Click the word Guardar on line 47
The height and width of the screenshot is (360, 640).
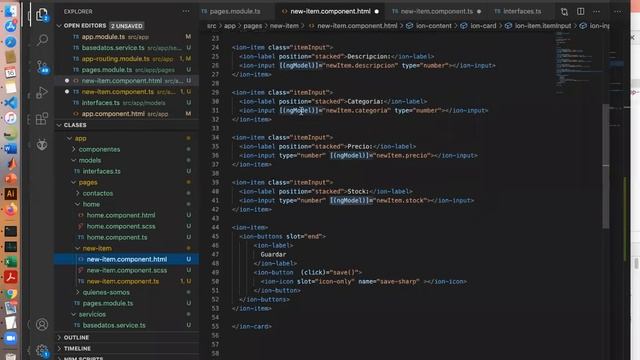[273, 254]
